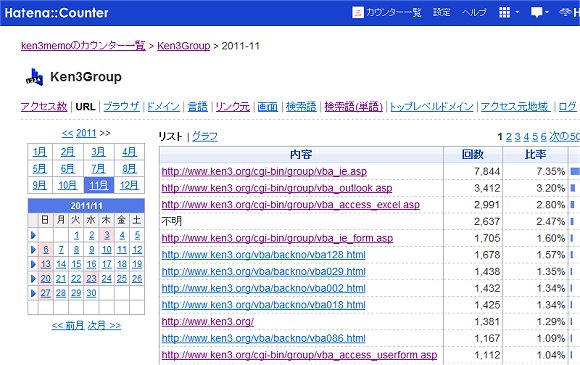Go to 次月 next month
The height and width of the screenshot is (365, 580).
104,325
